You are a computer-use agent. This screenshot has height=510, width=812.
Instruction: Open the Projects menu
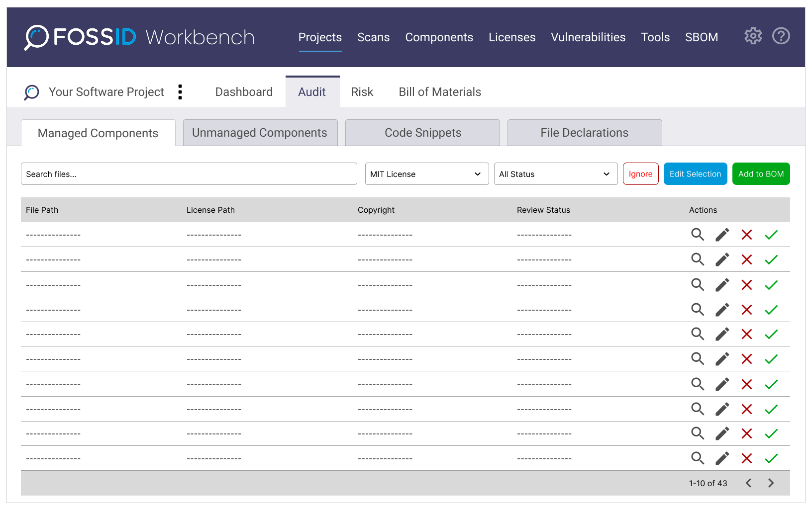320,37
